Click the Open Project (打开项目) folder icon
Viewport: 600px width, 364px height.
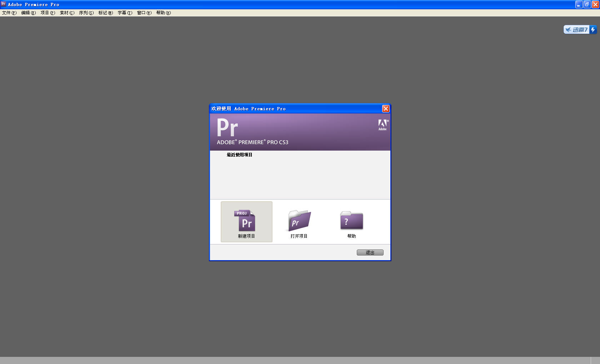coord(299,221)
